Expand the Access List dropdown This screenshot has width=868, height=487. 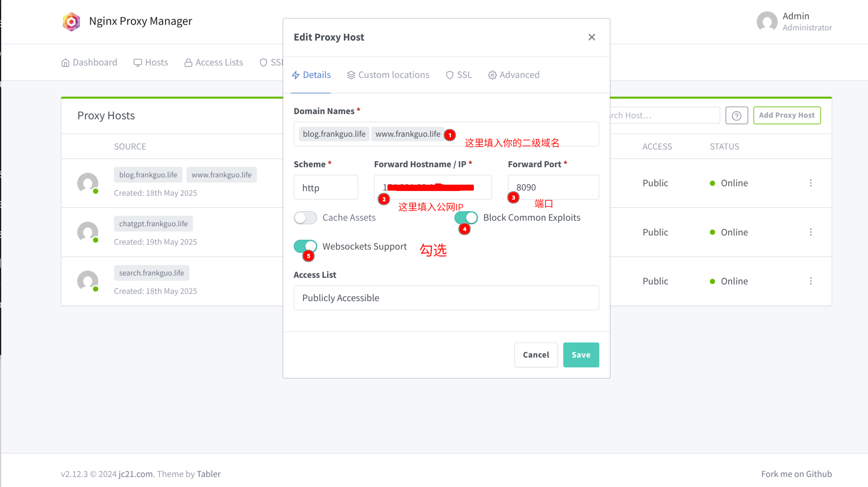[446, 298]
